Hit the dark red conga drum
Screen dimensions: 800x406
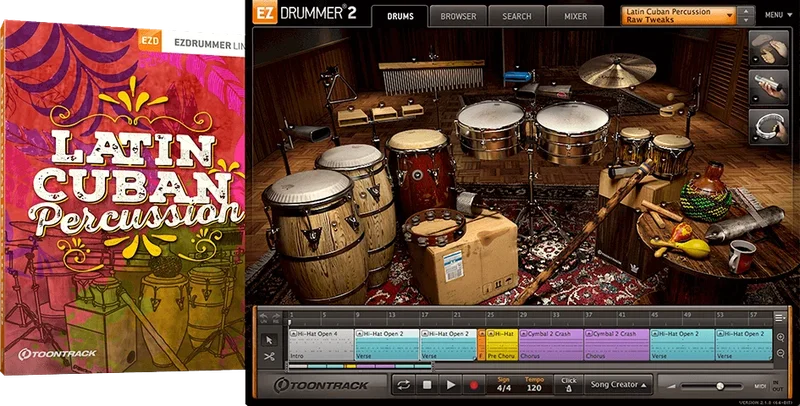(x=420, y=169)
